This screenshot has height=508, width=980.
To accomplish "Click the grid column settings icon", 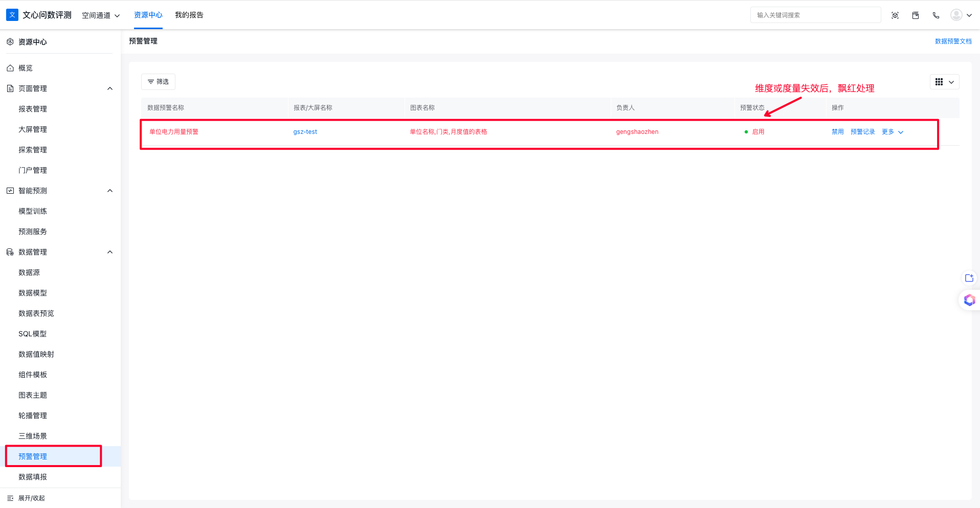I will [x=939, y=82].
